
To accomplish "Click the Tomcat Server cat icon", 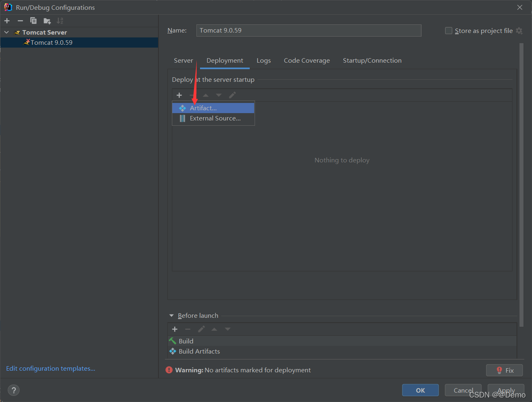I will pos(17,32).
